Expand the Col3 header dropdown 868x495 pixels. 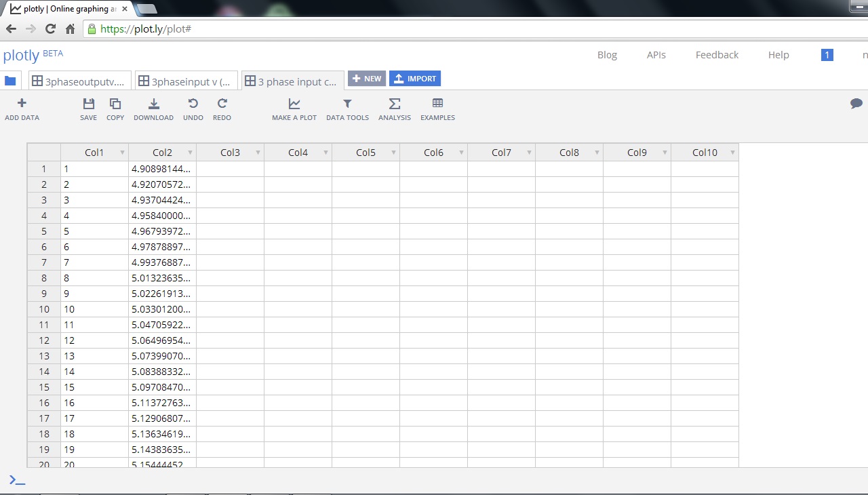coord(258,153)
